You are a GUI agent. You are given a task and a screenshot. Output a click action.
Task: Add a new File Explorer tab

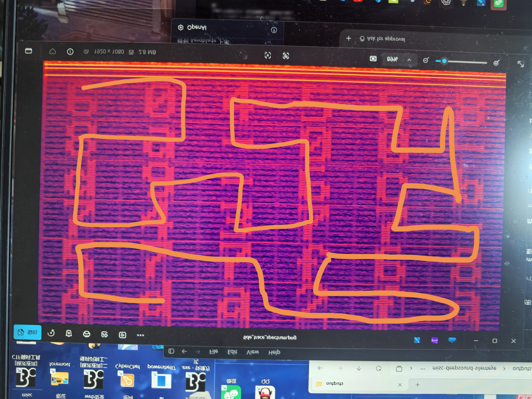[418, 385]
